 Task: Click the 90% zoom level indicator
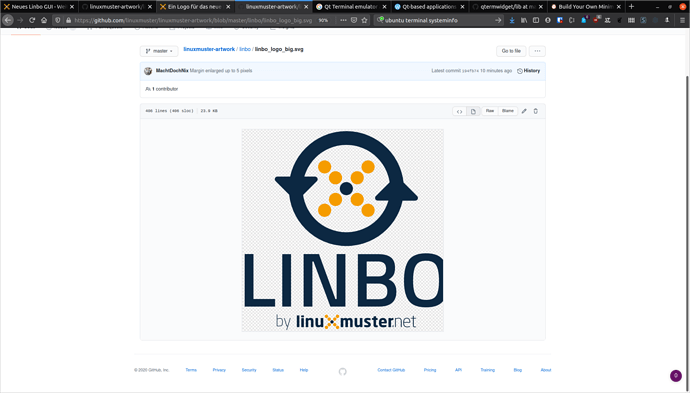click(323, 20)
